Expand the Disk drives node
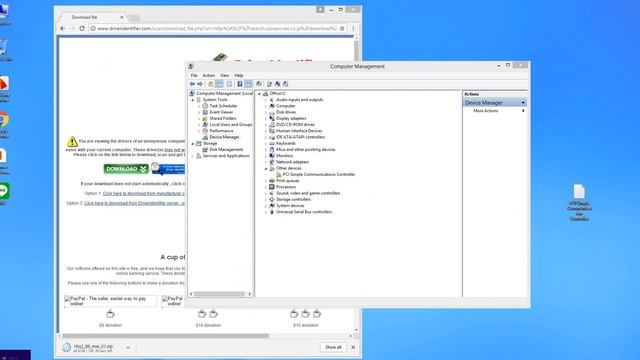The height and width of the screenshot is (360, 640). [x=266, y=112]
